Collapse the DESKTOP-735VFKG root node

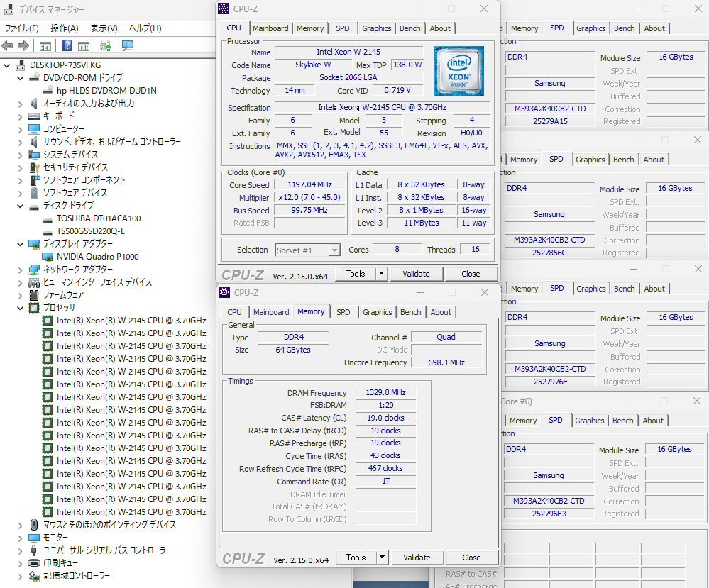coord(7,65)
